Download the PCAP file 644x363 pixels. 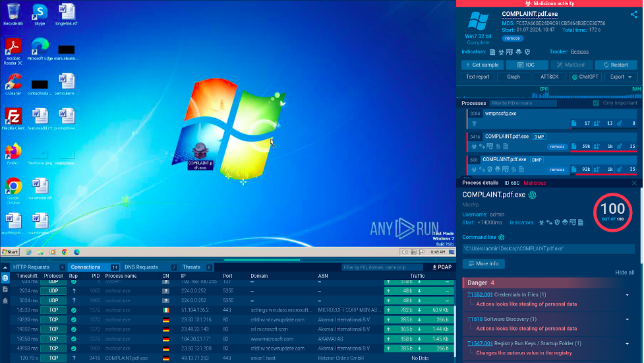pos(442,267)
